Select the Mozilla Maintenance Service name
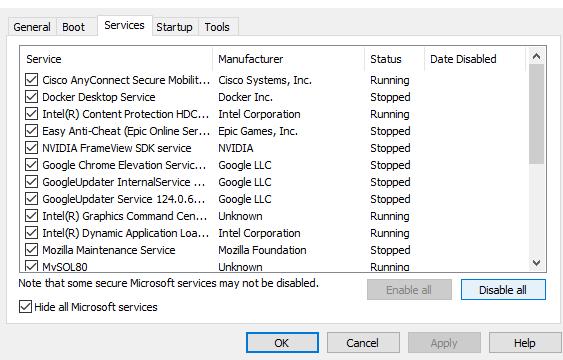This screenshot has height=360, width=563. click(x=109, y=250)
